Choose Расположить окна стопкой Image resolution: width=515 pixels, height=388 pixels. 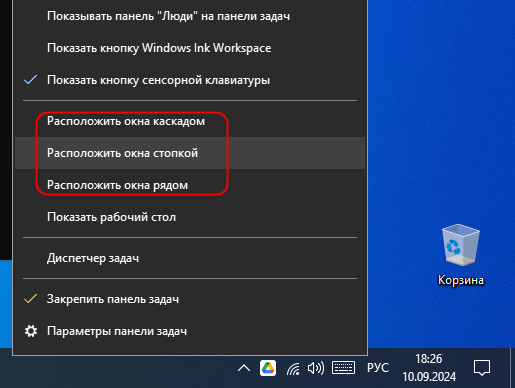[x=190, y=153]
